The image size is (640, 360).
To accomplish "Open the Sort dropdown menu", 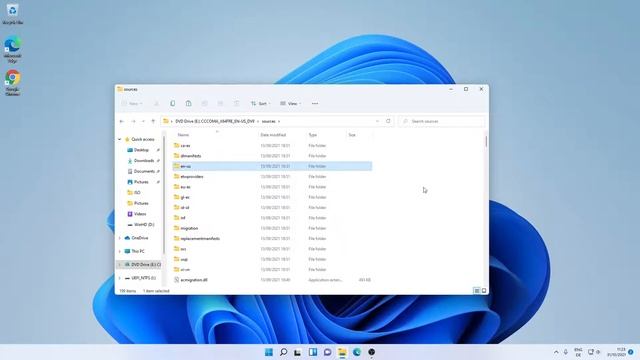I will [260, 104].
